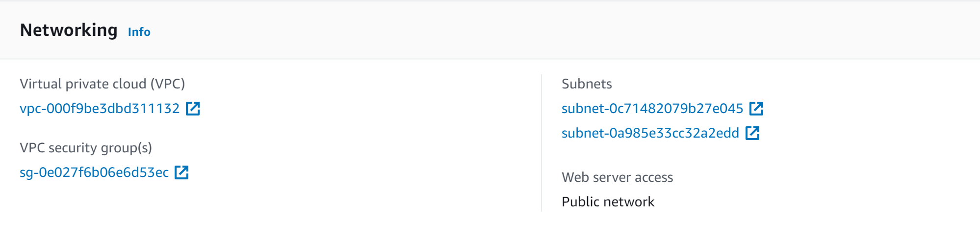This screenshot has width=980, height=229.
Task: Click external link icon next to security group
Action: pyautogui.click(x=181, y=172)
